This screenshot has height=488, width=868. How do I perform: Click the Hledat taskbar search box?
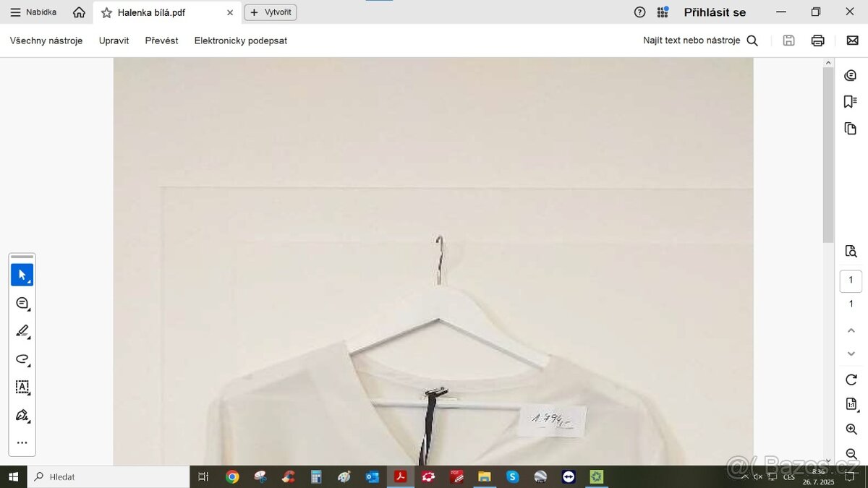[109, 476]
